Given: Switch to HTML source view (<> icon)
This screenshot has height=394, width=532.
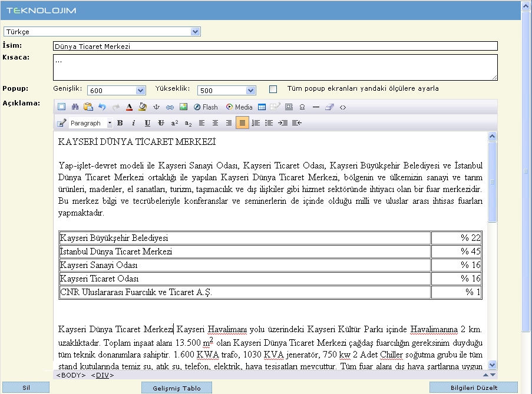Looking at the screenshot, I should pos(343,107).
